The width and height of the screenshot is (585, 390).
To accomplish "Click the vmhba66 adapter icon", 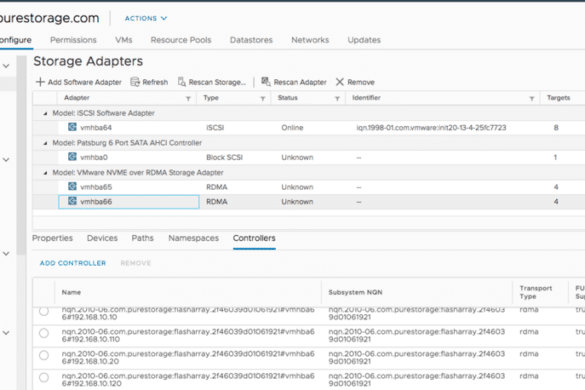I will [x=72, y=201].
